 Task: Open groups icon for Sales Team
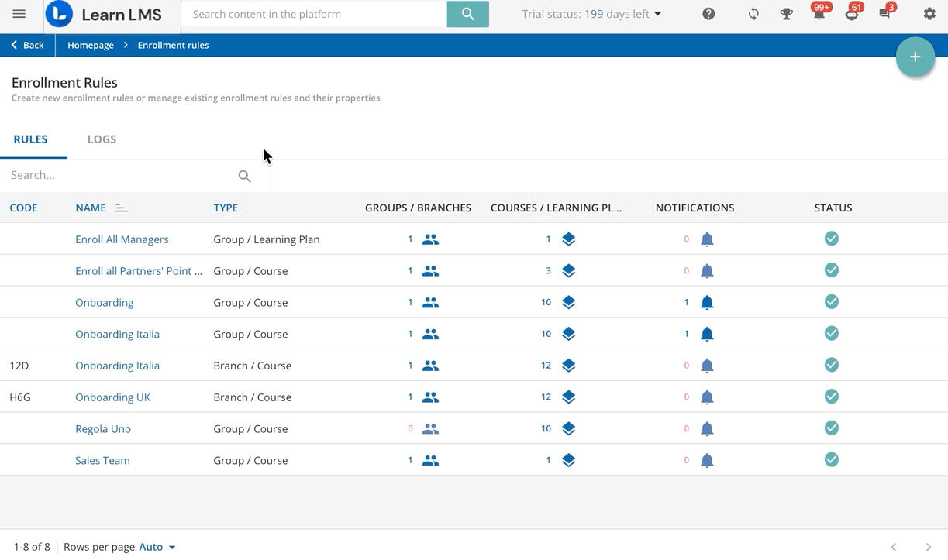[x=430, y=460]
